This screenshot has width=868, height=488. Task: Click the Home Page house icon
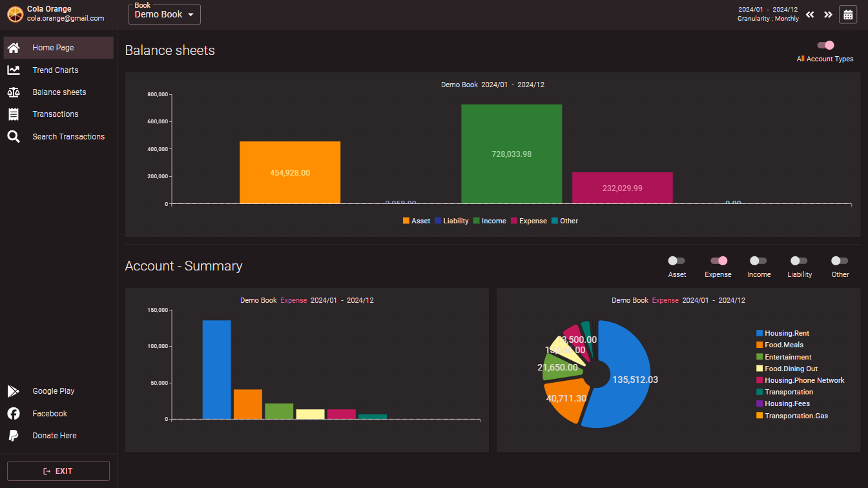(14, 48)
